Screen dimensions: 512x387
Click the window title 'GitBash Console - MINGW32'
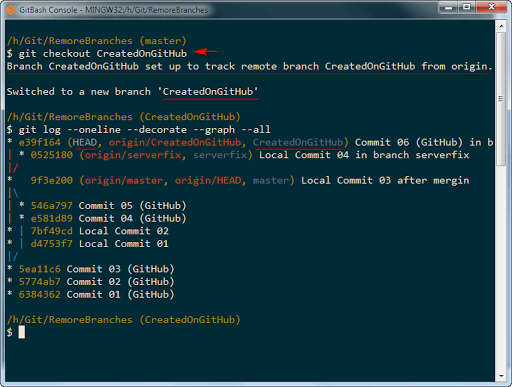(x=113, y=10)
